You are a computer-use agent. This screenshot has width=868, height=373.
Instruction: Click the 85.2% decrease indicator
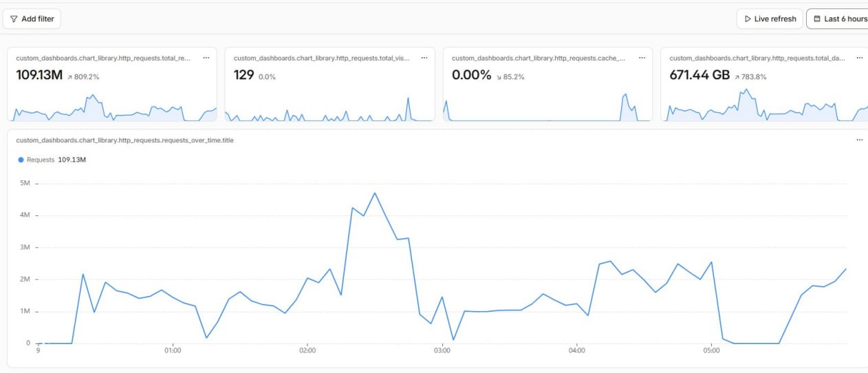510,77
